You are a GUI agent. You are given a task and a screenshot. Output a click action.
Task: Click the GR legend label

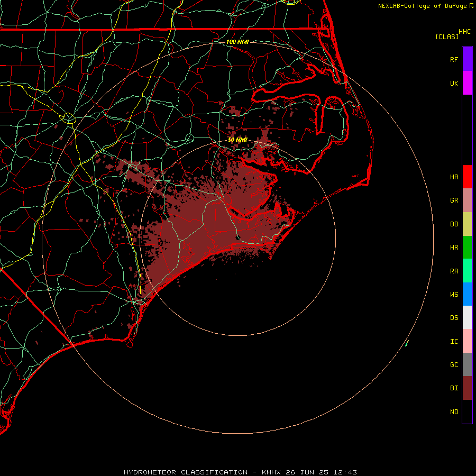coord(454,200)
